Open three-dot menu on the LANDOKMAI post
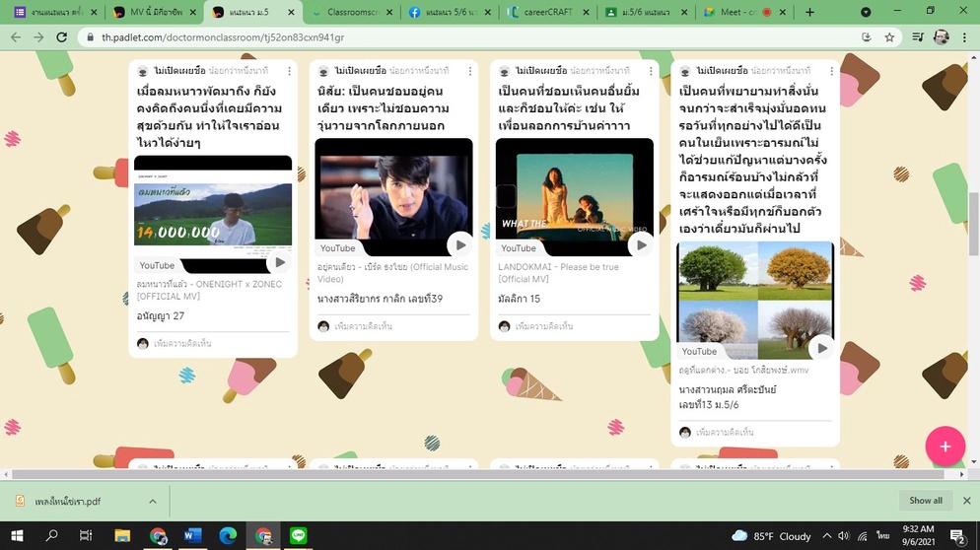 coord(651,71)
